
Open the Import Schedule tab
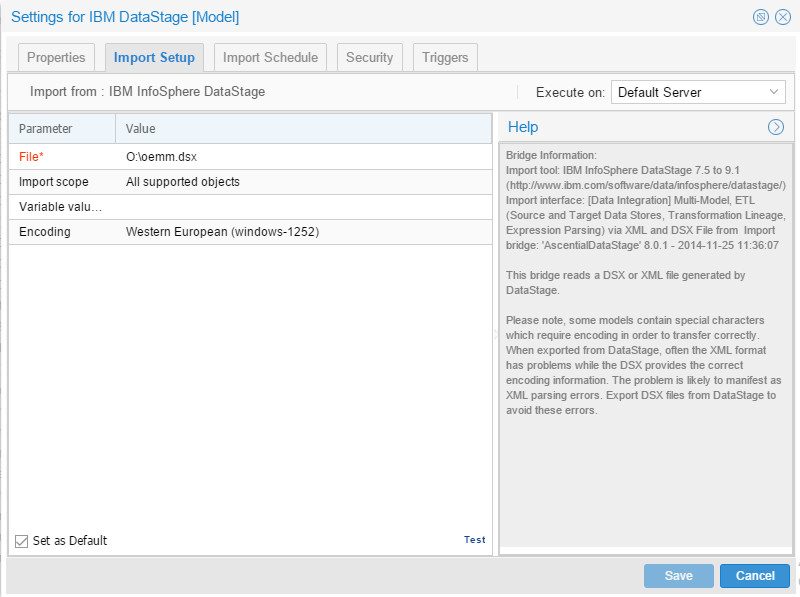[270, 58]
